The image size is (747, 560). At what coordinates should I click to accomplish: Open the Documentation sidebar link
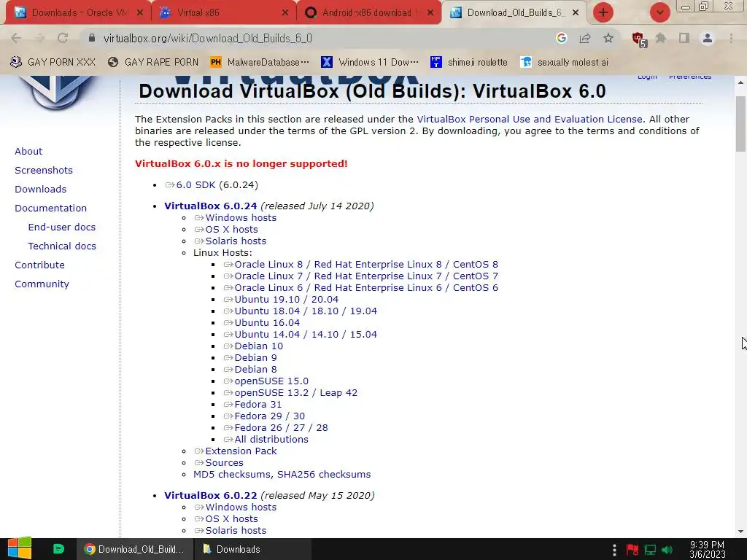click(50, 208)
